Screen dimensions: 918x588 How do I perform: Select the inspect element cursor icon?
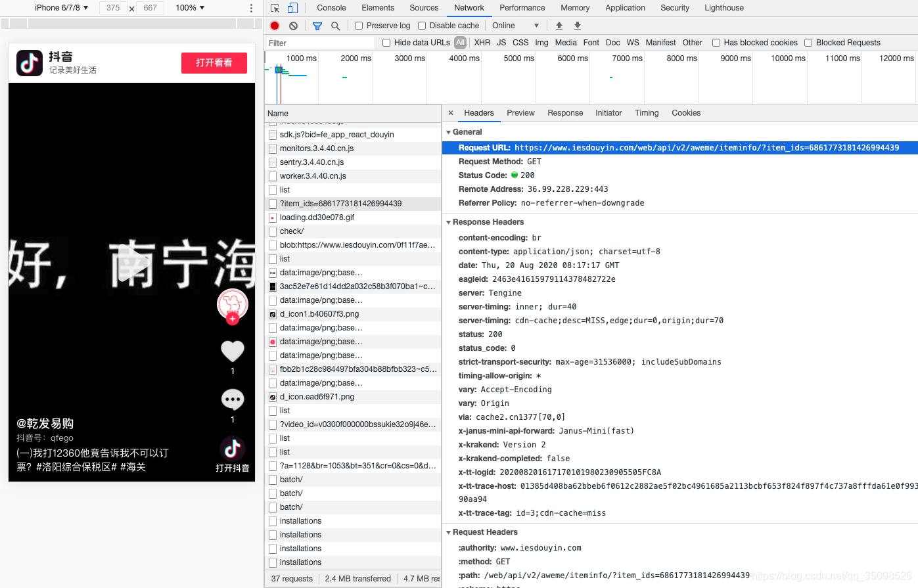[x=275, y=8]
